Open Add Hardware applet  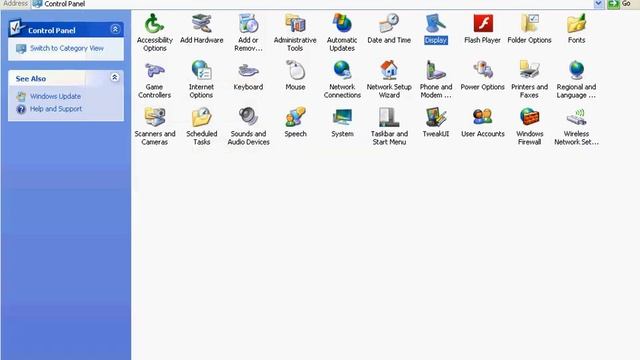pyautogui.click(x=202, y=24)
